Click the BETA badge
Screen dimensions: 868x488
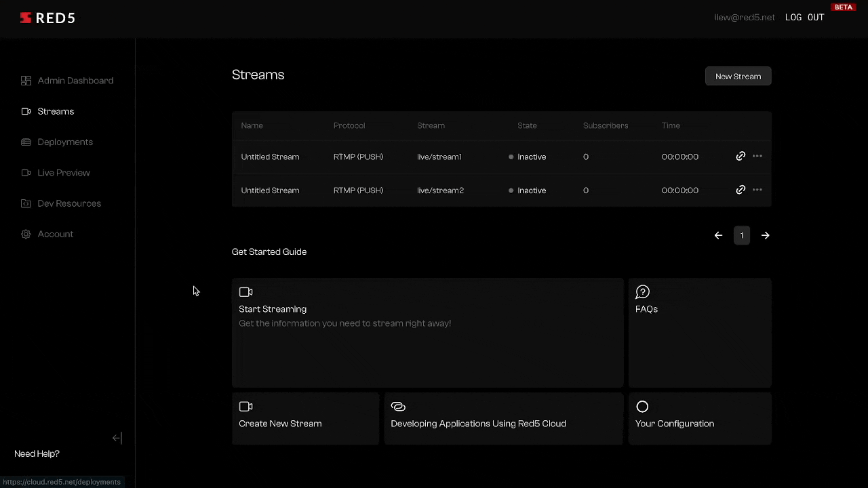pos(844,7)
